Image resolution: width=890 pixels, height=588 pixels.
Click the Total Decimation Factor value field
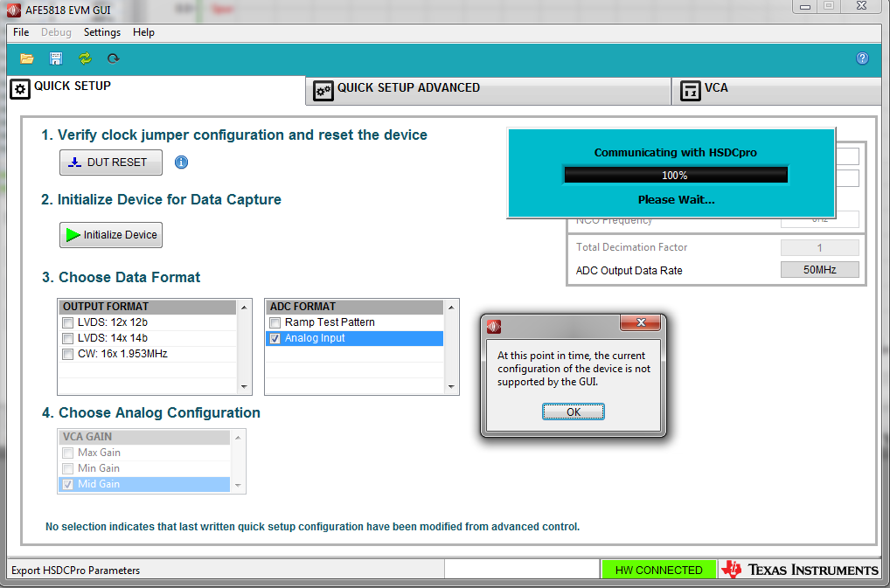819,248
